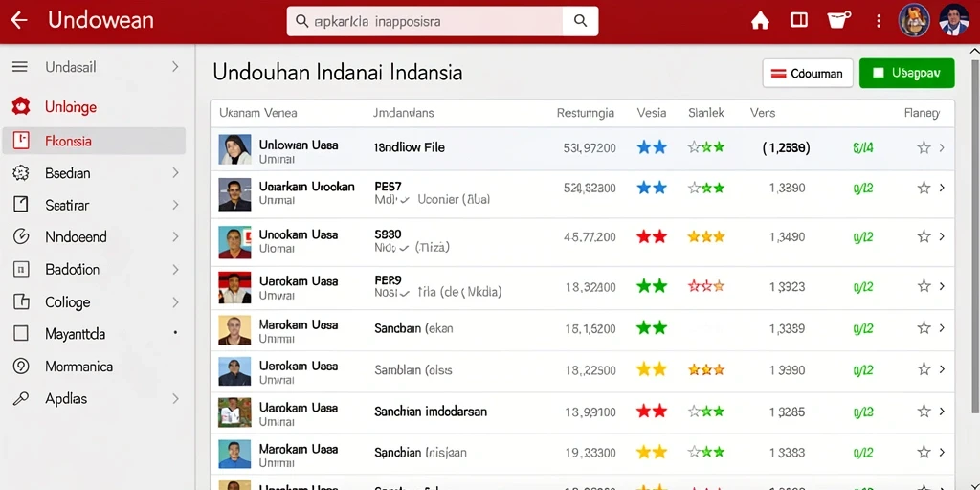Open the cart bucket icon
Image resolution: width=980 pixels, height=490 pixels.
point(838,21)
